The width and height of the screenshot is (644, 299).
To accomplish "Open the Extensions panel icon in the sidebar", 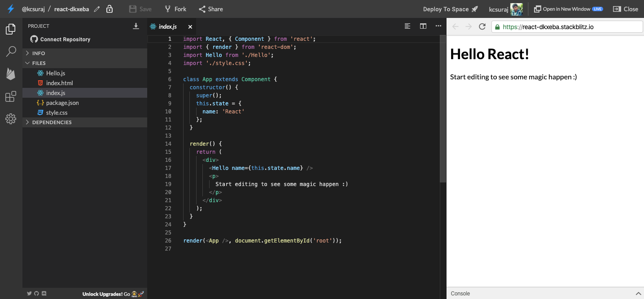I will [11, 96].
